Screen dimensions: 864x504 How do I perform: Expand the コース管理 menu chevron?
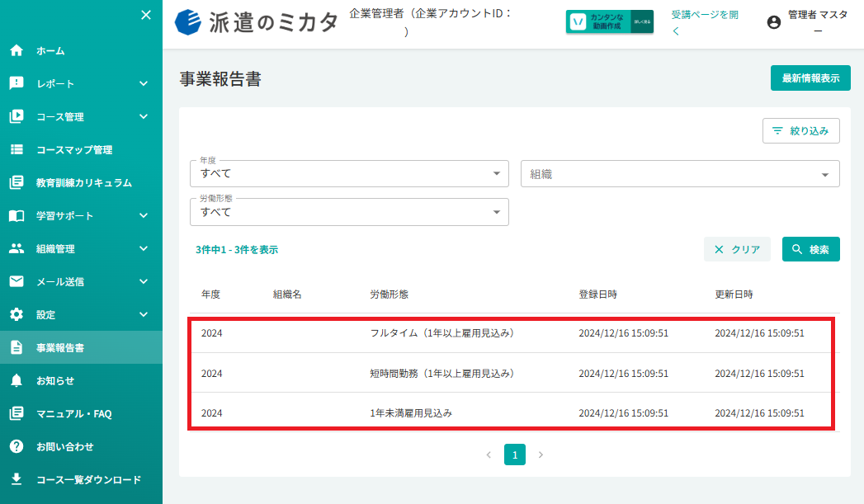point(144,117)
